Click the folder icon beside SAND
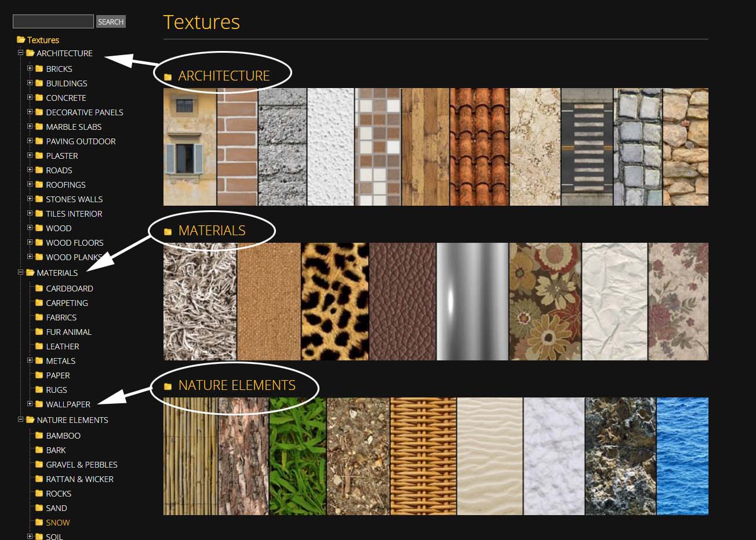Screen dimensions: 756x540 pos(38,508)
